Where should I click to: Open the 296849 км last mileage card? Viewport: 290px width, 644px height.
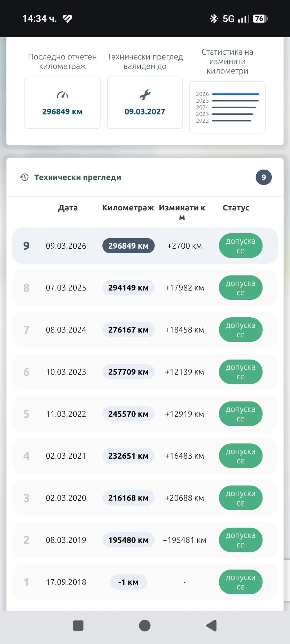click(x=62, y=103)
